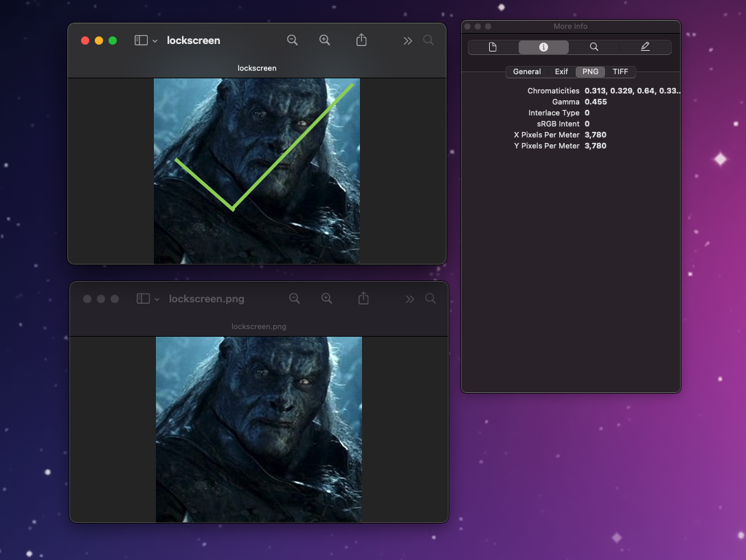The height and width of the screenshot is (560, 746).
Task: Open sidebar view menu chevron in lockscreen window
Action: [x=155, y=41]
